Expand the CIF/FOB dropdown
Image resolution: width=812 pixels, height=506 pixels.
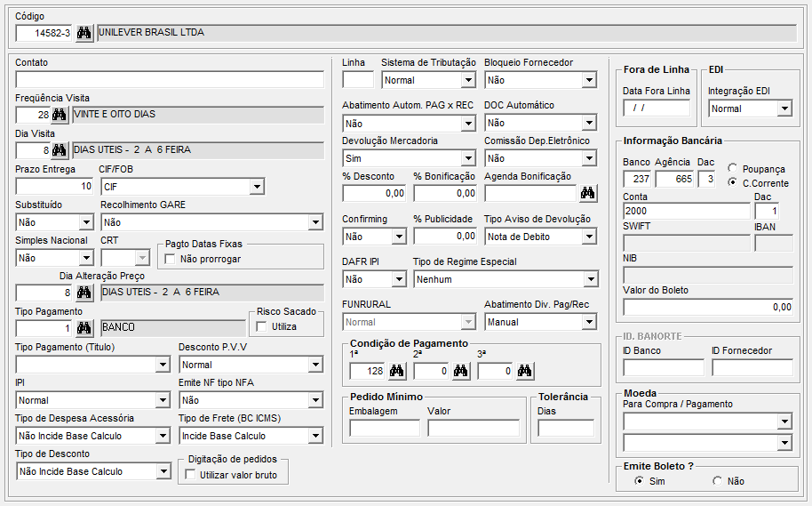click(x=257, y=187)
